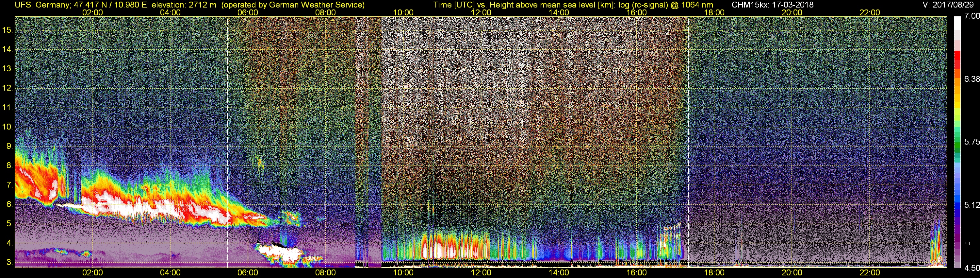This screenshot has height=278, width=980.
Task: Click the "5.75" color scale value
Action: coord(972,142)
